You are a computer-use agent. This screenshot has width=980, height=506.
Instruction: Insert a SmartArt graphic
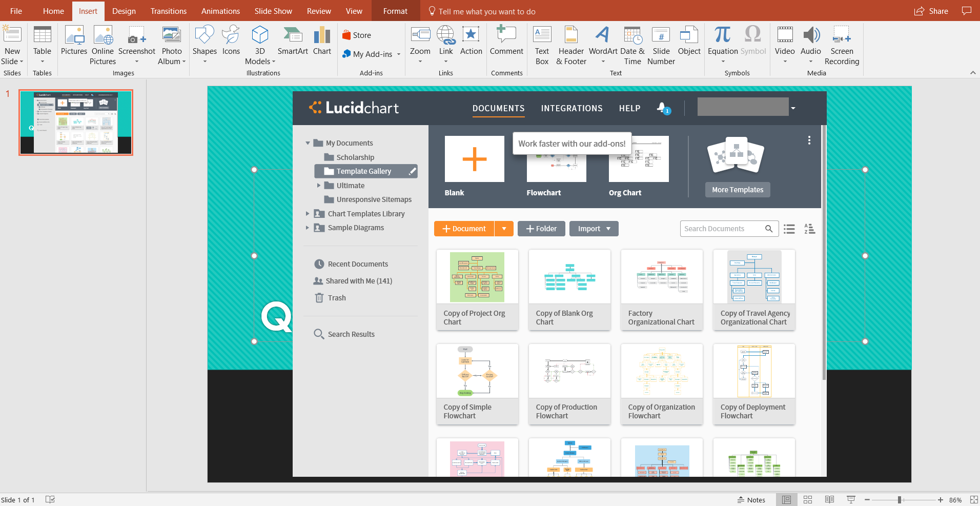(293, 41)
